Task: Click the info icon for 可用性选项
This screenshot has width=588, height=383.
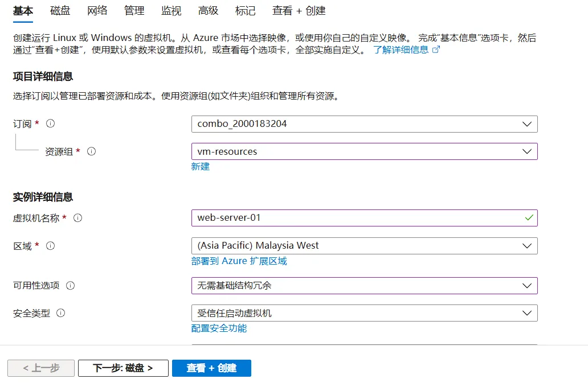Action: click(71, 286)
